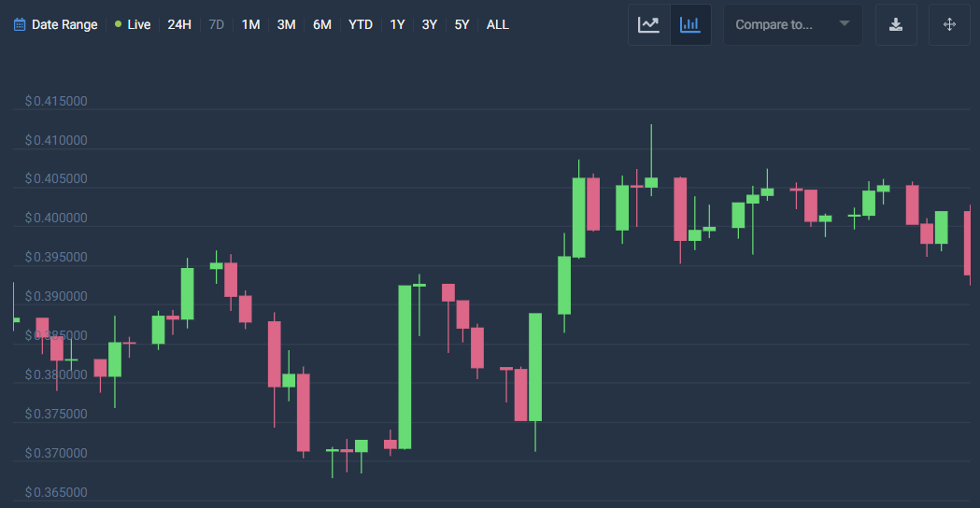
Task: Click the tallest green candlestick near $0.392
Action: coord(405,367)
